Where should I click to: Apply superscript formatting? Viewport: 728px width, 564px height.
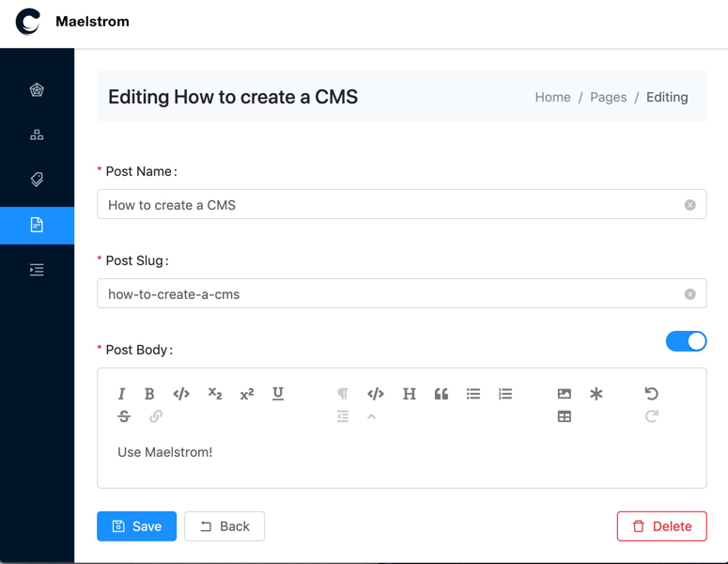(246, 394)
